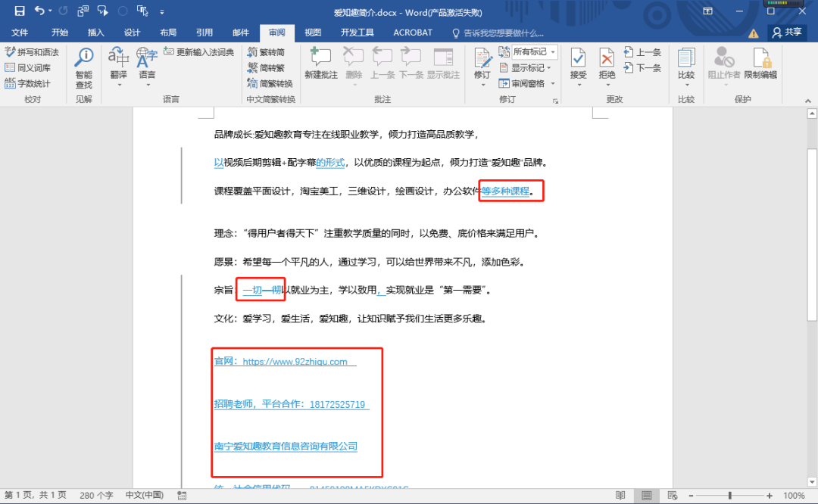Image resolution: width=818 pixels, height=504 pixels.
Task: Open Word Count (字数统计)
Action: click(x=28, y=83)
